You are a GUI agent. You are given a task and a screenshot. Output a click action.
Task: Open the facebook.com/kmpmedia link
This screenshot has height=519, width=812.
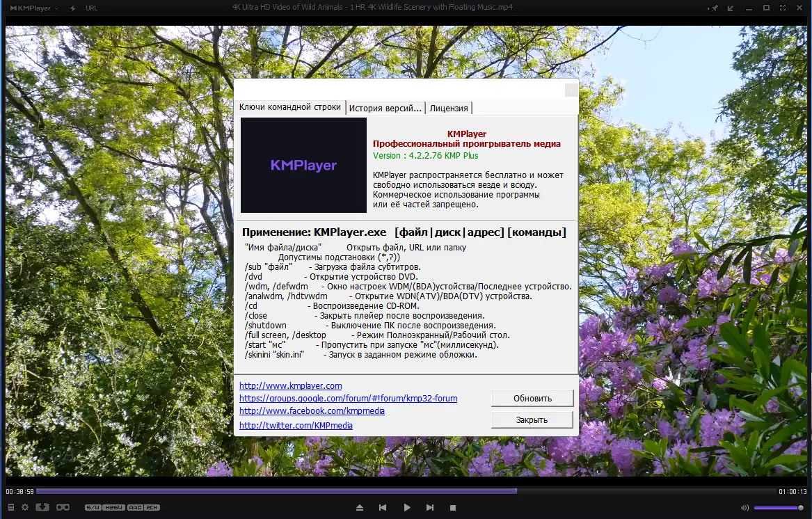click(312, 410)
